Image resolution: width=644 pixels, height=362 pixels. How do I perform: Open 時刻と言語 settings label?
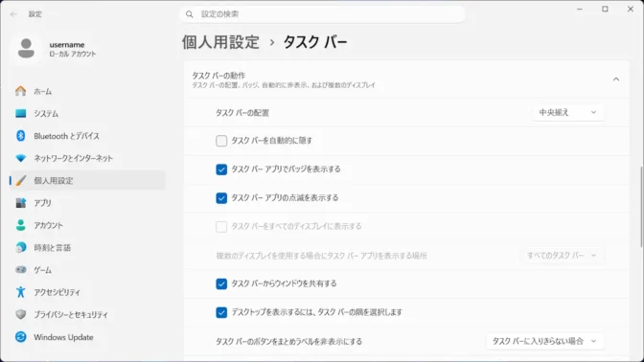52,247
